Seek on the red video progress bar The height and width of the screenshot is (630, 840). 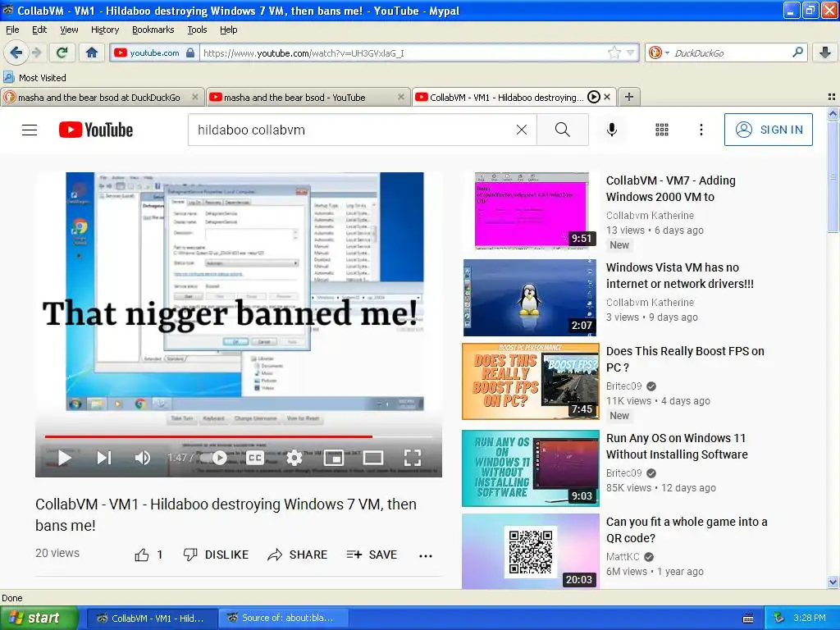(x=239, y=436)
